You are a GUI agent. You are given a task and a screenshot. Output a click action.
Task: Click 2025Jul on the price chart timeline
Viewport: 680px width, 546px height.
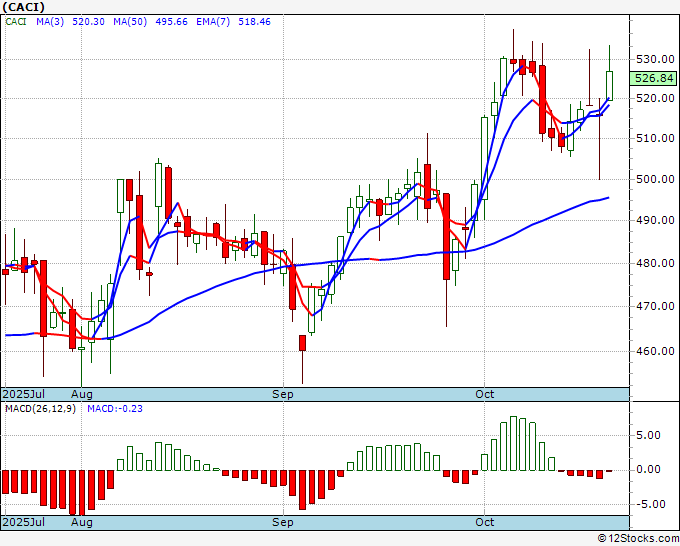(24, 394)
